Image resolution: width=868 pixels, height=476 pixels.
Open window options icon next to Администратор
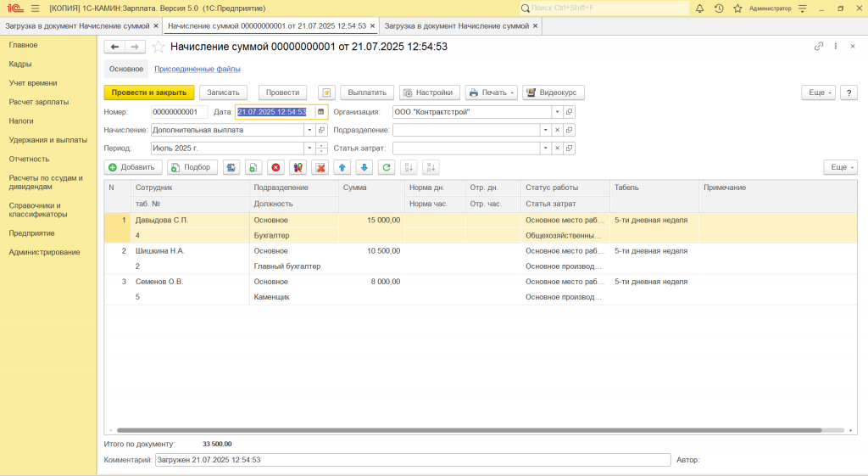(802, 8)
